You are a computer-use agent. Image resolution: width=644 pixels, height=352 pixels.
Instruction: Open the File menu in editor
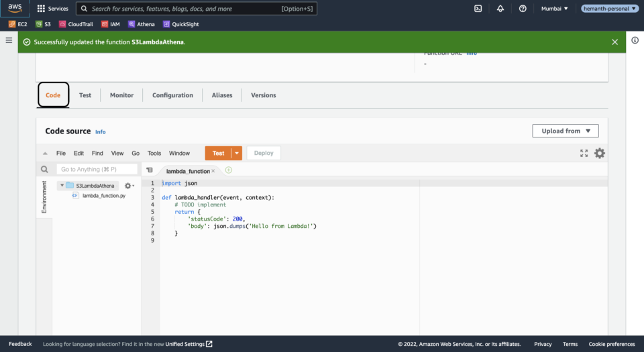61,153
